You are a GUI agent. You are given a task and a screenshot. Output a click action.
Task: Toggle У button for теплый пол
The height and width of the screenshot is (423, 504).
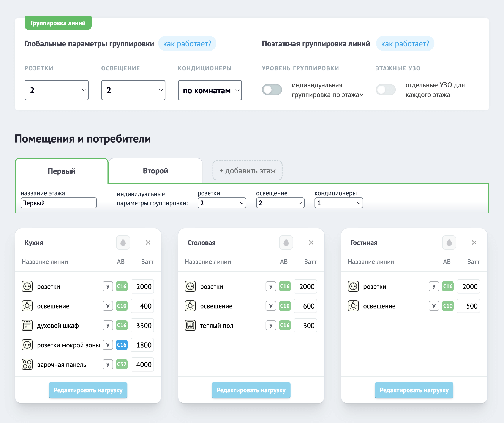coord(271,325)
